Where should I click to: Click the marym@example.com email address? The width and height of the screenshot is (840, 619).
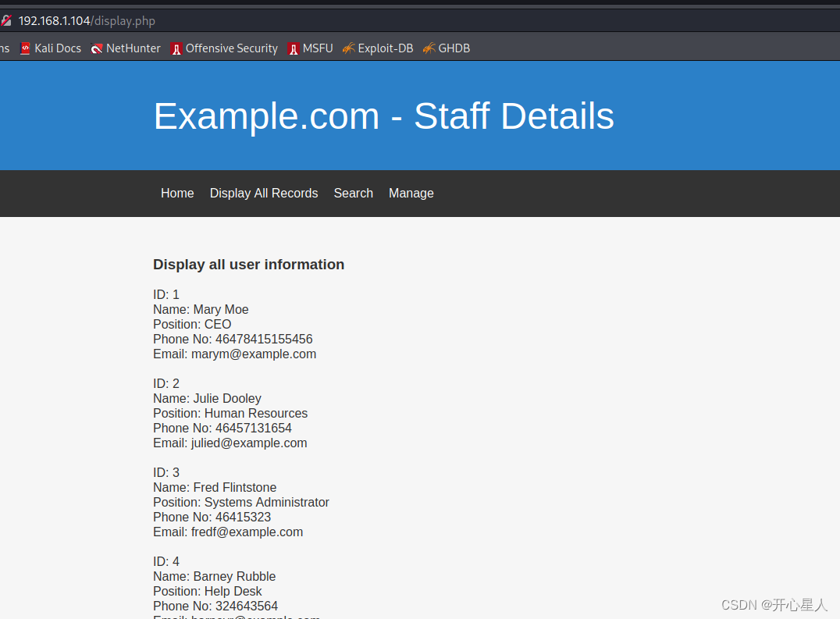point(254,354)
